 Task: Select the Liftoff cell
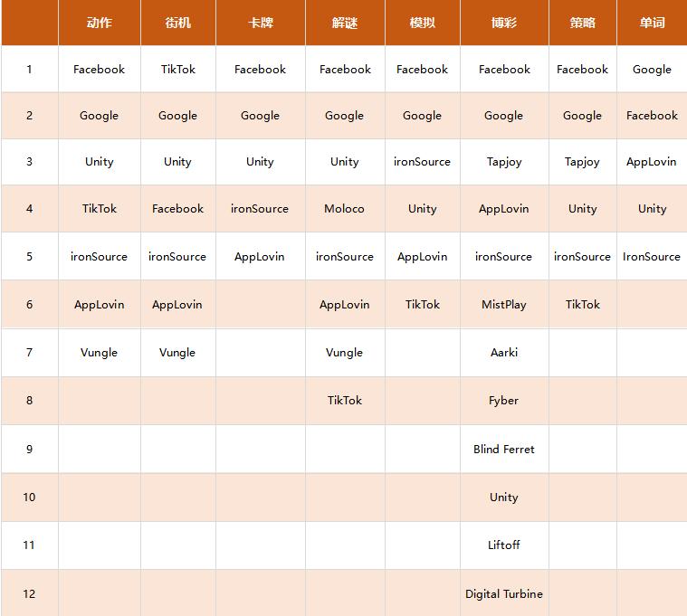[503, 545]
